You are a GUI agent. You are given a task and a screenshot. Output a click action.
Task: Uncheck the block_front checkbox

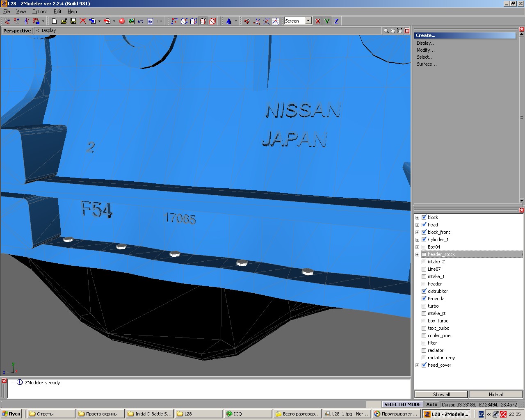click(x=424, y=232)
